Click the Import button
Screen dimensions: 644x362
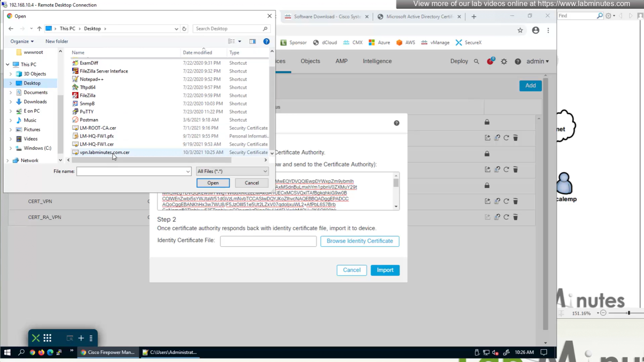click(x=385, y=270)
